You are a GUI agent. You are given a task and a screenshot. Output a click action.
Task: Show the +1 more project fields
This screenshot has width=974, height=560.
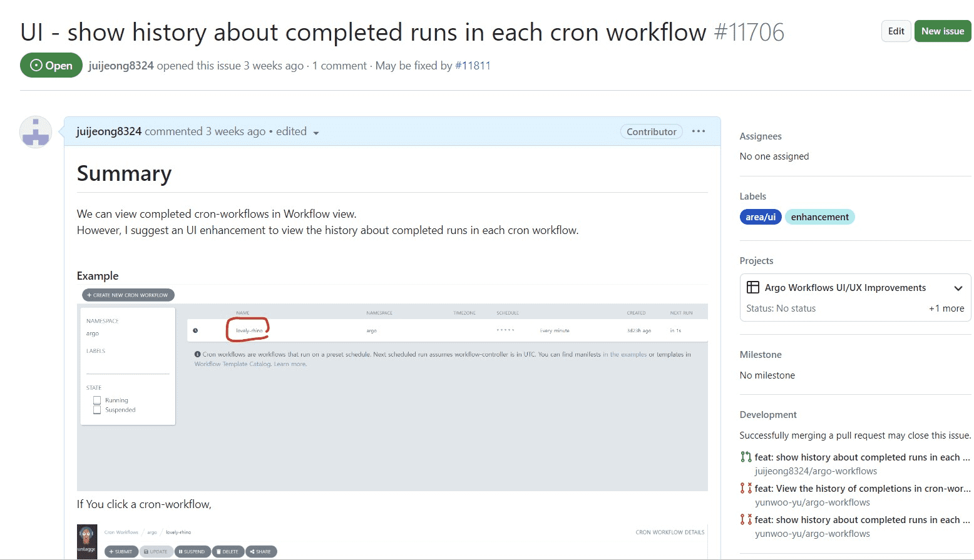[x=946, y=308]
